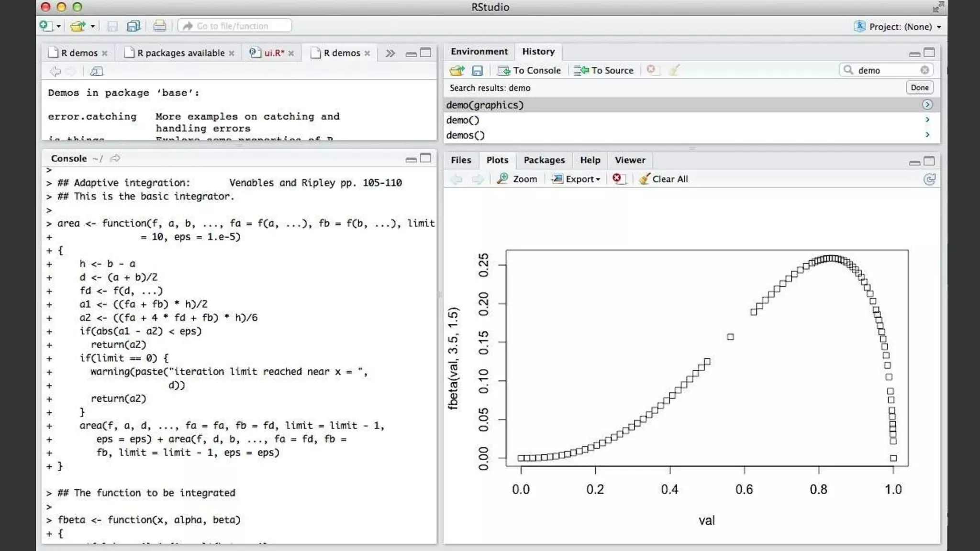Expand demo(graphics) history entry arrow
The image size is (980, 551).
pyautogui.click(x=927, y=105)
